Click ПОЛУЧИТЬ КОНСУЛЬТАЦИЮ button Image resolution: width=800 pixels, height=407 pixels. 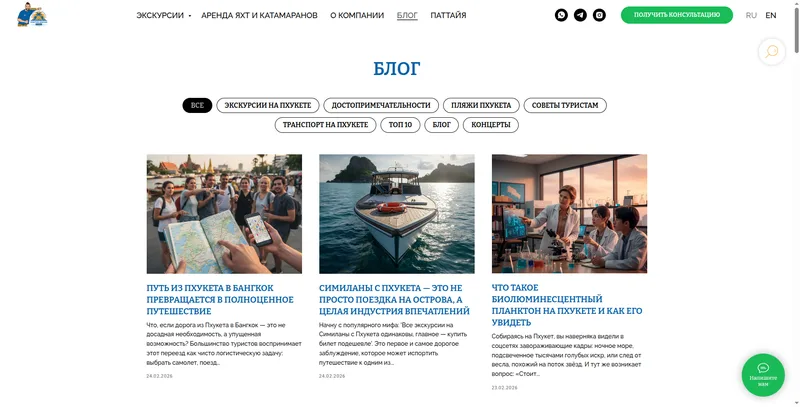click(677, 15)
